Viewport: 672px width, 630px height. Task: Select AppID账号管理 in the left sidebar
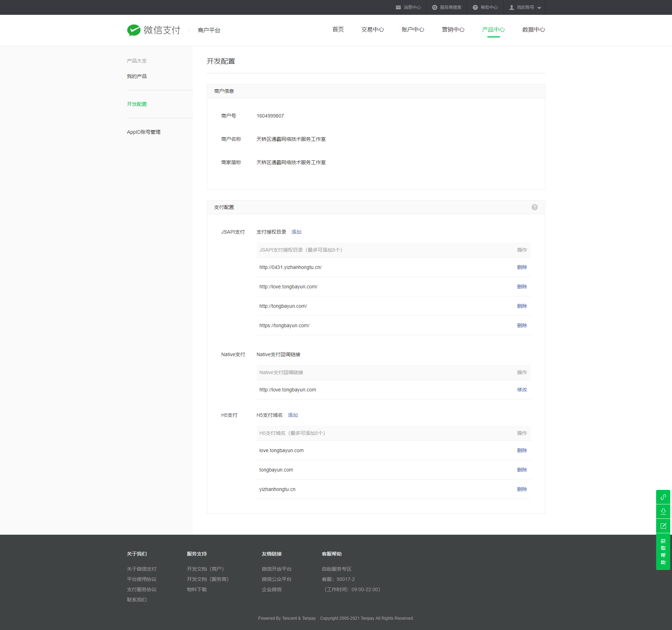pos(143,132)
